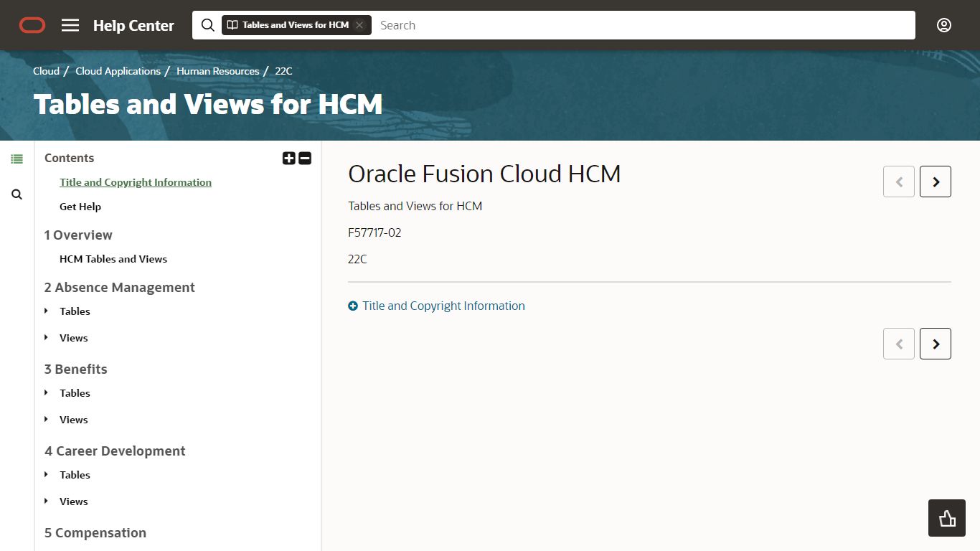Collapse all contents with minus icon

point(305,159)
